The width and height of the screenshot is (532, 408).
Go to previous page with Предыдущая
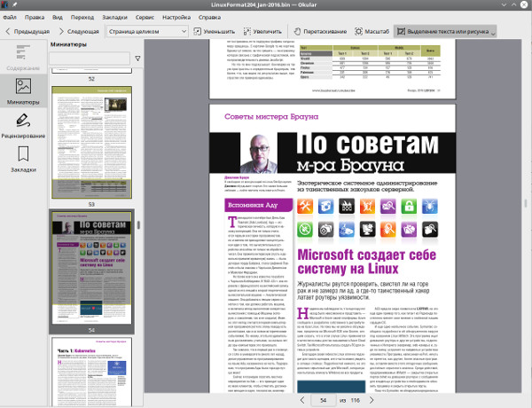tap(27, 32)
